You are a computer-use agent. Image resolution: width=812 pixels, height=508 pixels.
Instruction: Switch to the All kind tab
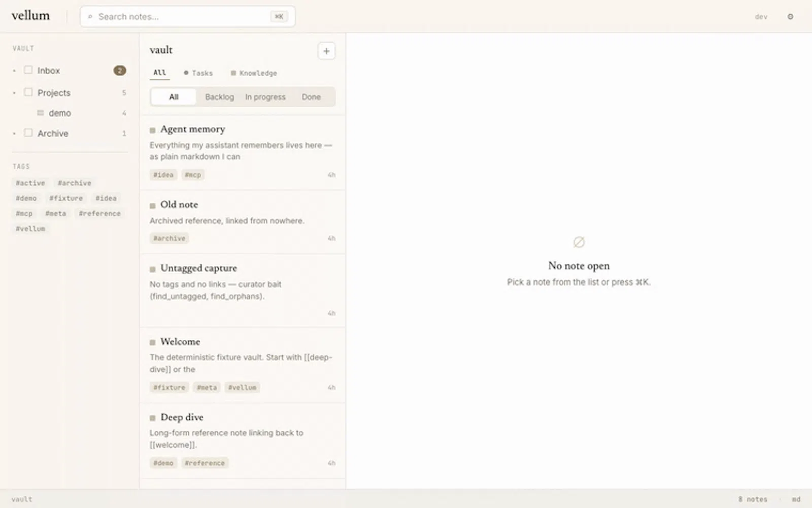tap(160, 73)
